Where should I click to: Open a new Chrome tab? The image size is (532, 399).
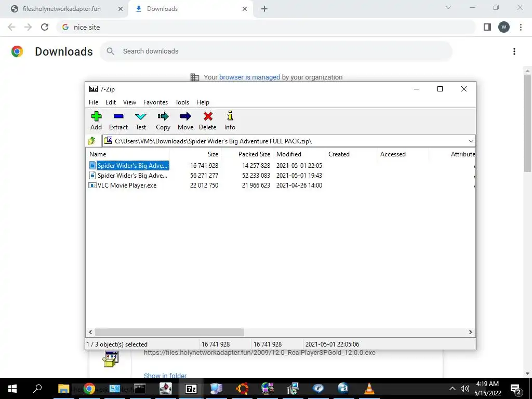pyautogui.click(x=264, y=9)
